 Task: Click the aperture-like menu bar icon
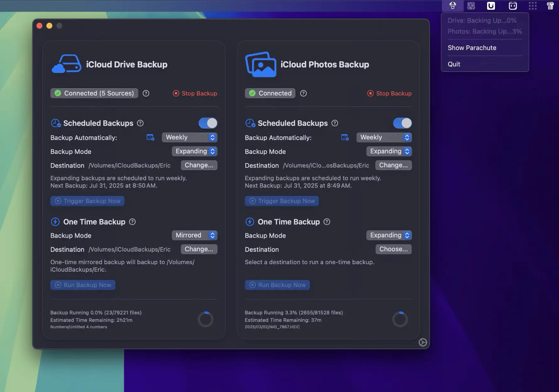click(x=471, y=6)
